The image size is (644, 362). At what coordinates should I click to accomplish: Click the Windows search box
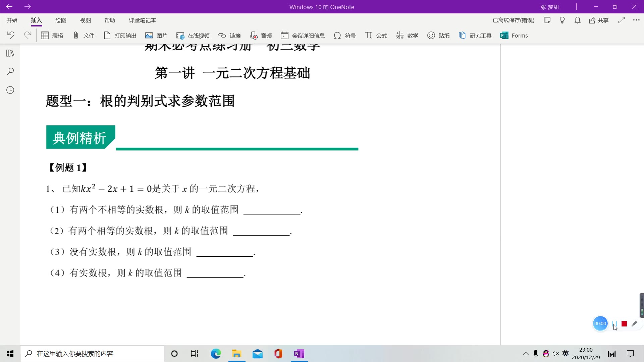tap(92, 354)
